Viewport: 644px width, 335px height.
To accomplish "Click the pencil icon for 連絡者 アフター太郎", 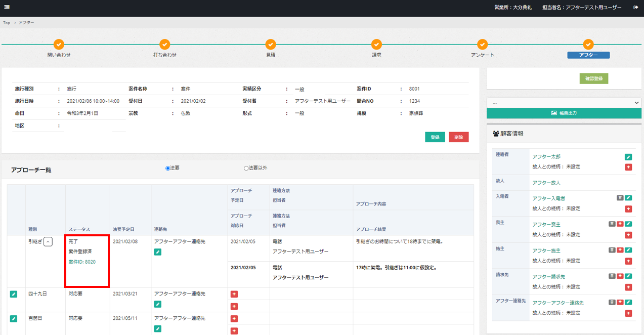I will click(628, 157).
